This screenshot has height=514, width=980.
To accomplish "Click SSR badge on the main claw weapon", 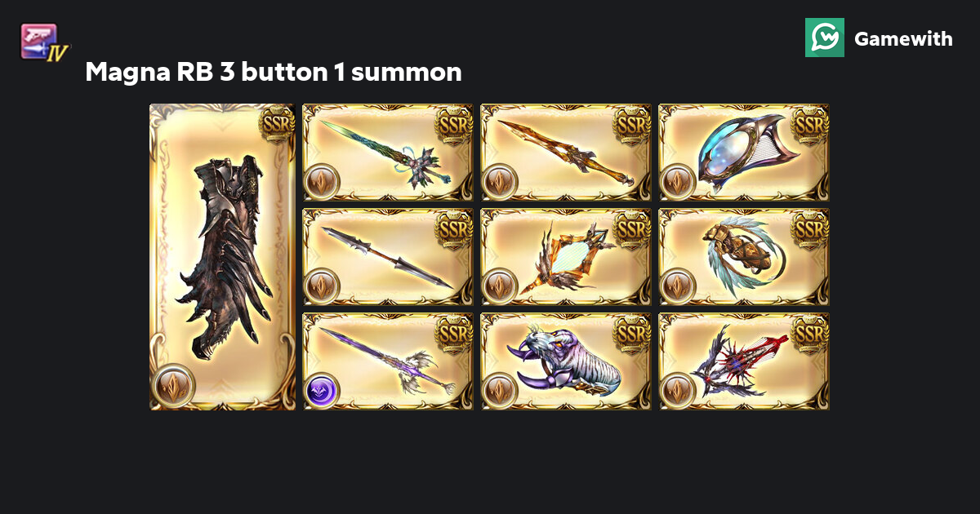I will pyautogui.click(x=277, y=123).
